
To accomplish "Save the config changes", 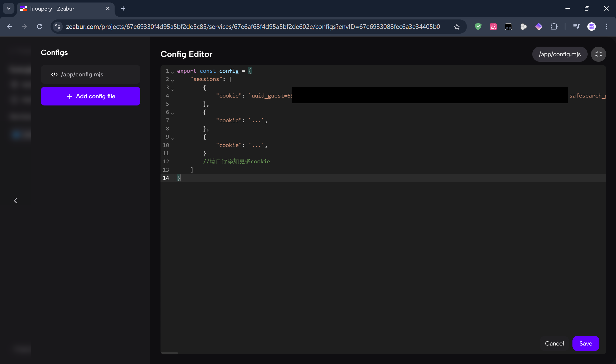I will point(585,343).
